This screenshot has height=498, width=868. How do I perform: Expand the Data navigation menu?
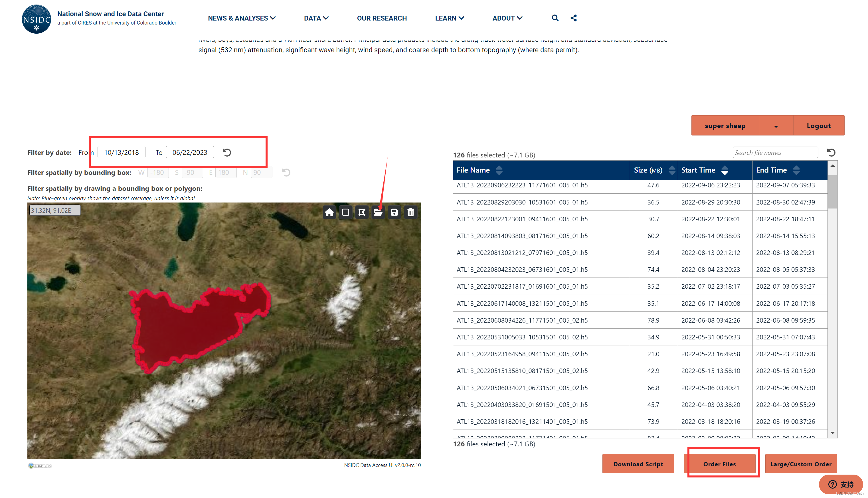(316, 18)
